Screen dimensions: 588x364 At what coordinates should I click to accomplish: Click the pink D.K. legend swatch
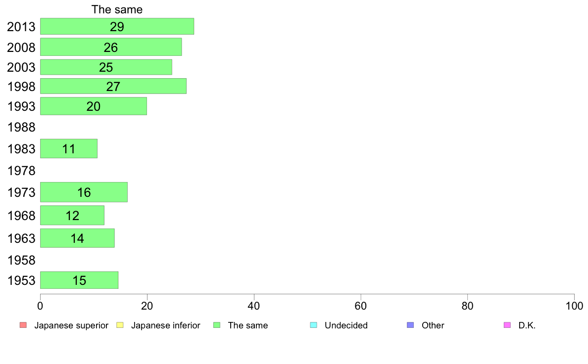[x=507, y=325]
